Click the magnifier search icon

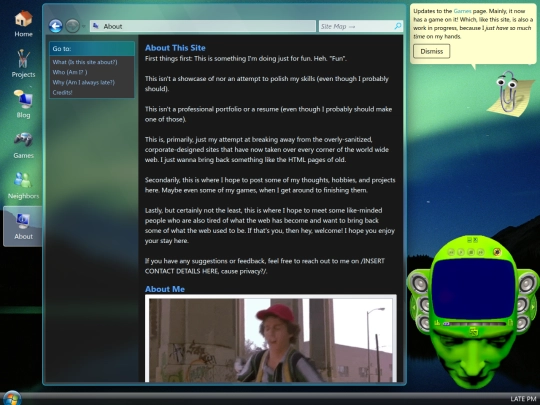398,26
